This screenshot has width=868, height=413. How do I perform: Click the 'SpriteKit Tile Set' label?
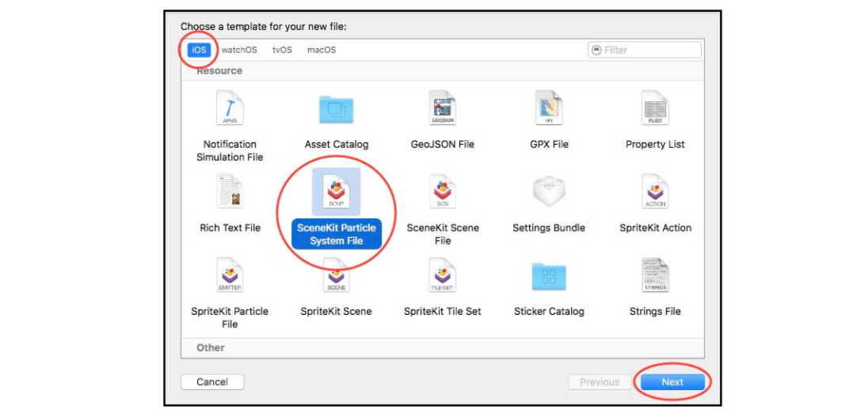click(x=442, y=311)
